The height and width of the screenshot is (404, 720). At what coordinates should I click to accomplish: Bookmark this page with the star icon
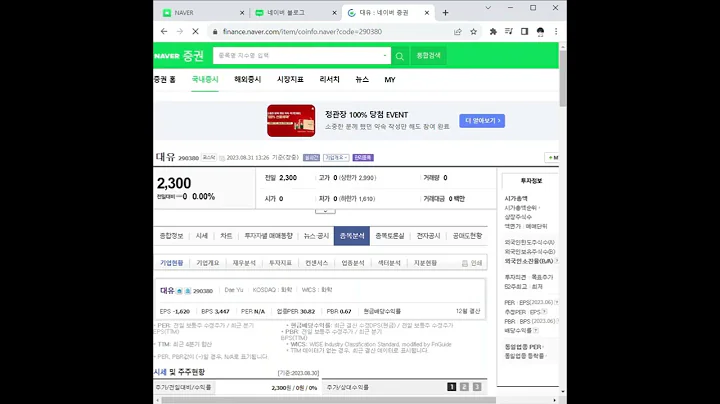[x=473, y=31]
